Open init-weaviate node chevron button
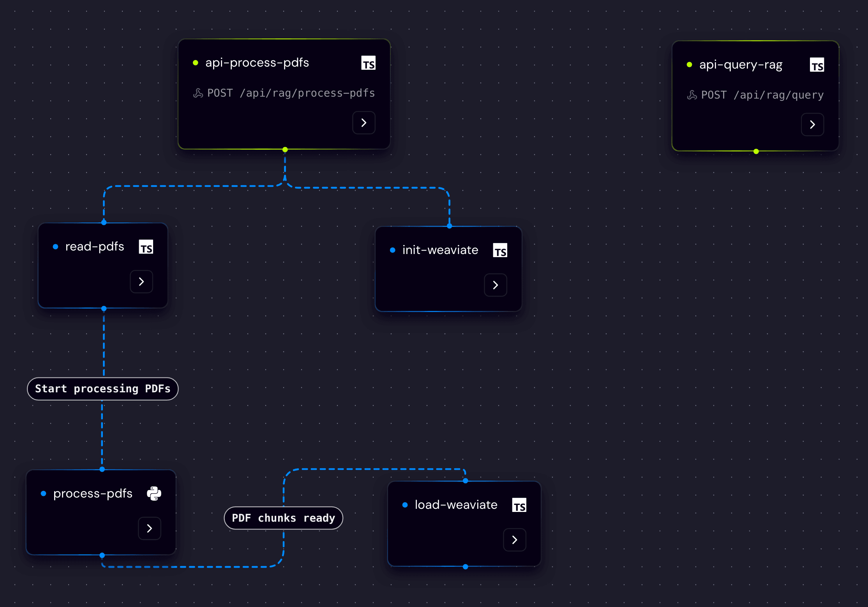This screenshot has width=868, height=607. pyautogui.click(x=495, y=285)
